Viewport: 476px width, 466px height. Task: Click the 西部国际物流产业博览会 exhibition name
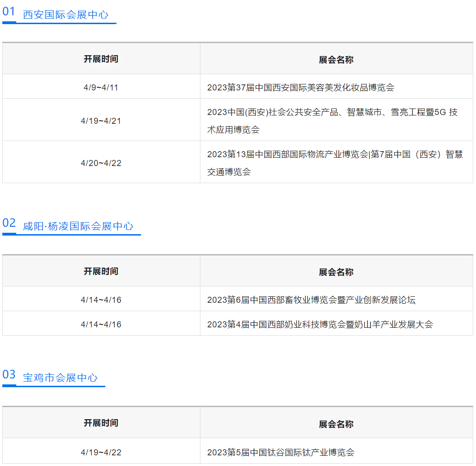click(335, 163)
